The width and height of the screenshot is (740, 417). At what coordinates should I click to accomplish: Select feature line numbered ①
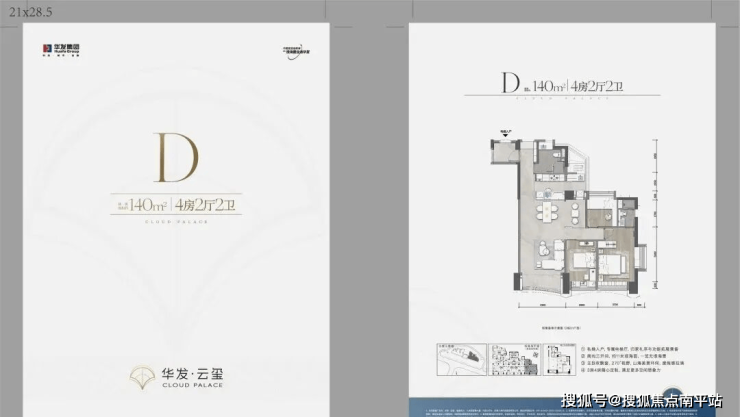click(630, 349)
